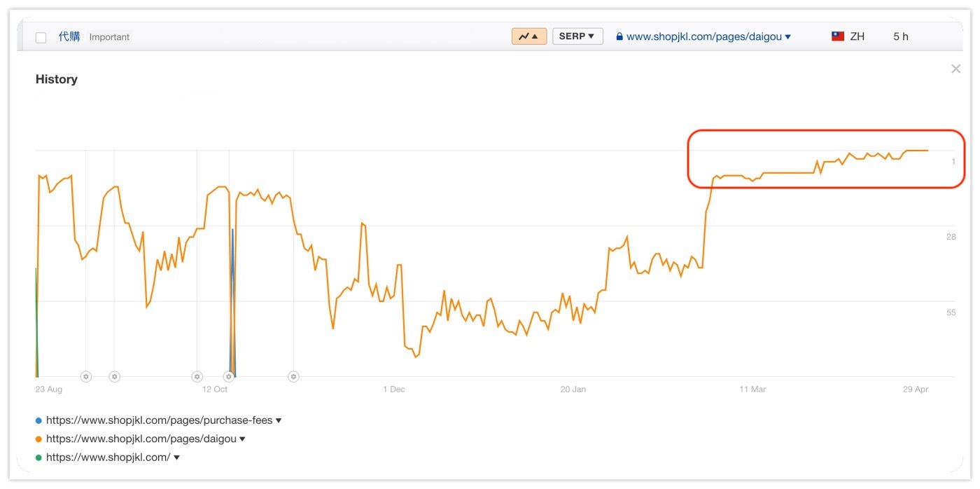Click the 11 Mar date on timeline axis

click(x=752, y=390)
